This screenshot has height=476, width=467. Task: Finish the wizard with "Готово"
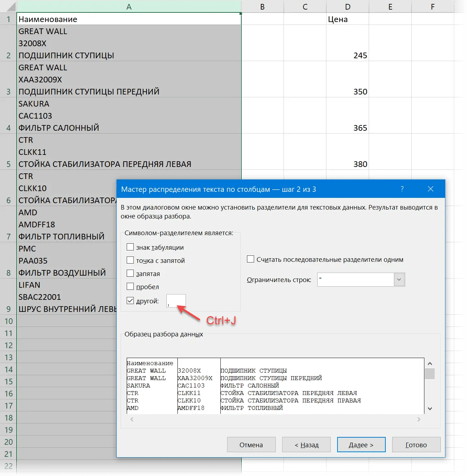tap(416, 444)
